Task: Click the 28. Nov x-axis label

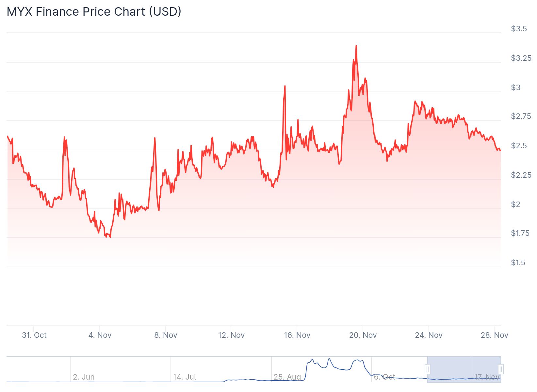Action: (494, 335)
